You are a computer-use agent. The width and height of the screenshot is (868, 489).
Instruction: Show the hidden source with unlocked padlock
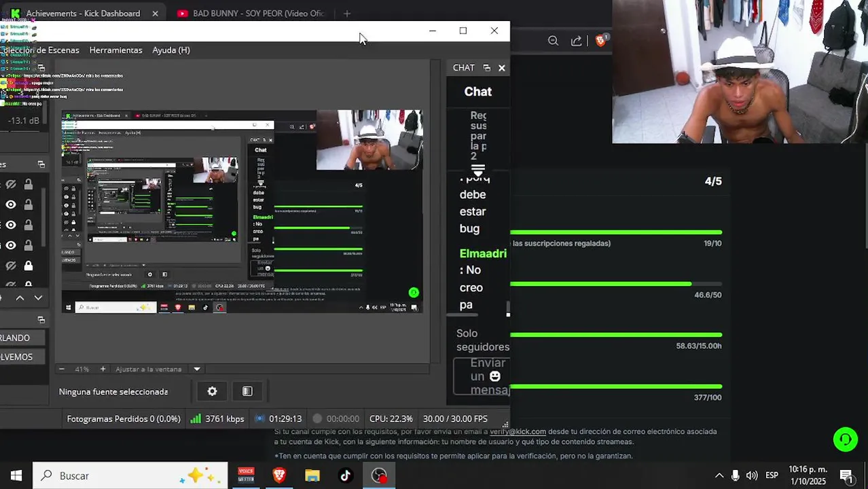11,184
